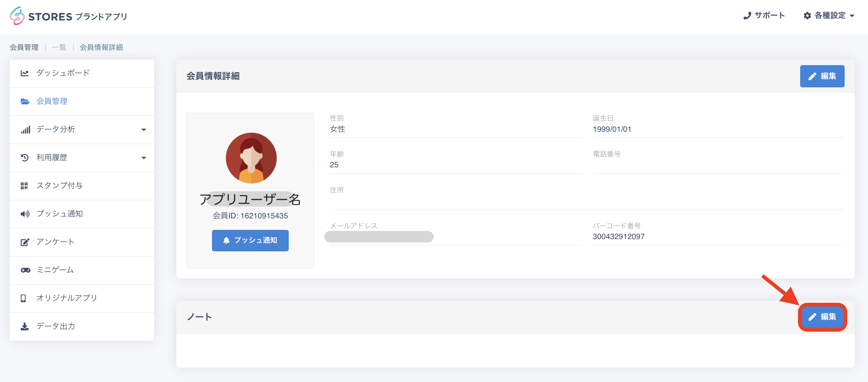Click the member avatar image
The width and height of the screenshot is (868, 382).
[x=251, y=158]
